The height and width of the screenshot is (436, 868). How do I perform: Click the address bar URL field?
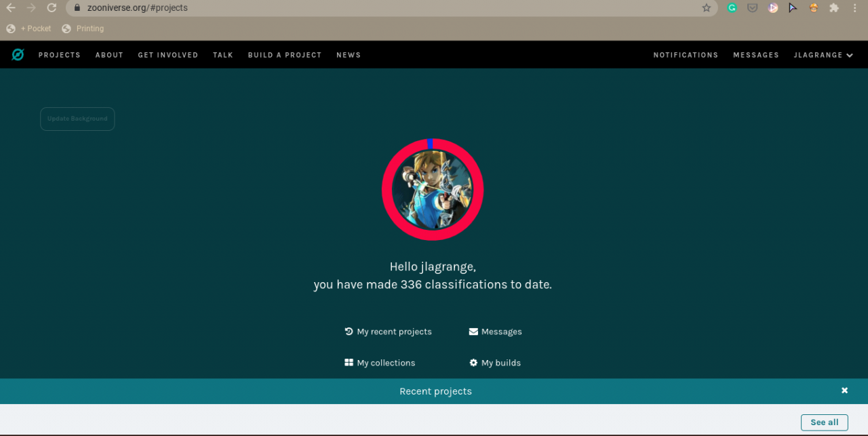tap(391, 8)
